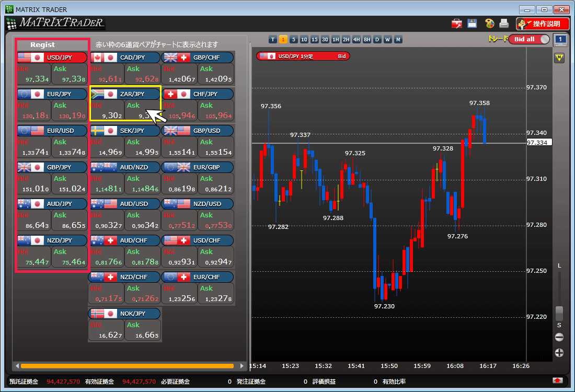
Task: Select the T tick timeframe button
Action: (272, 40)
